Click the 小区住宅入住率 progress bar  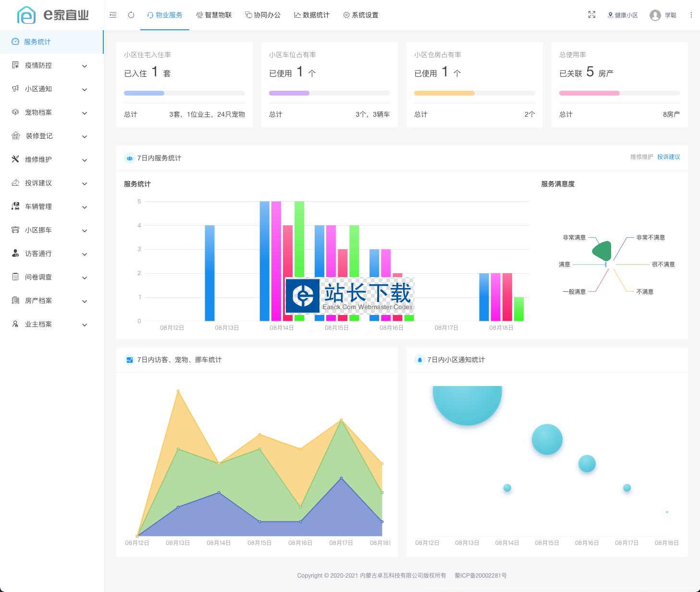(184, 93)
